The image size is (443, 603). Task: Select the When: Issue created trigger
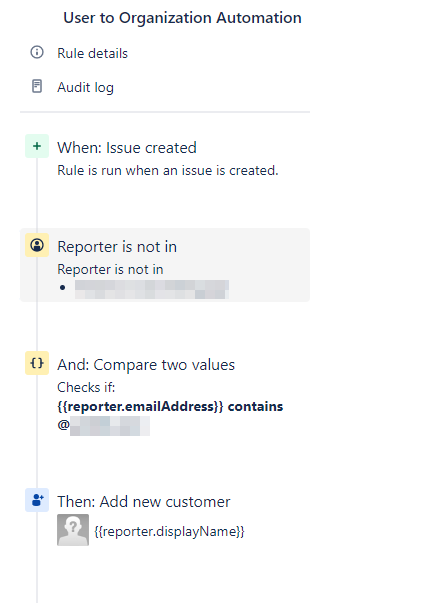(x=127, y=148)
